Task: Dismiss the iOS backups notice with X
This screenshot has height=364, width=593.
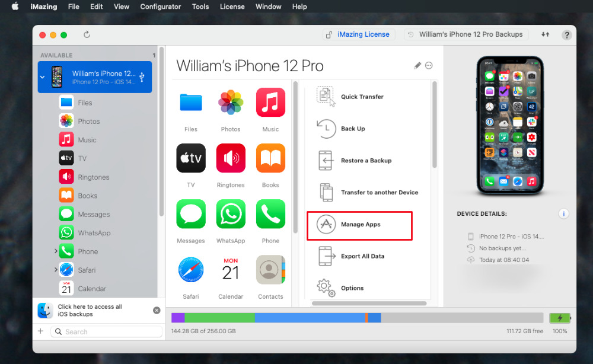Action: (x=157, y=310)
